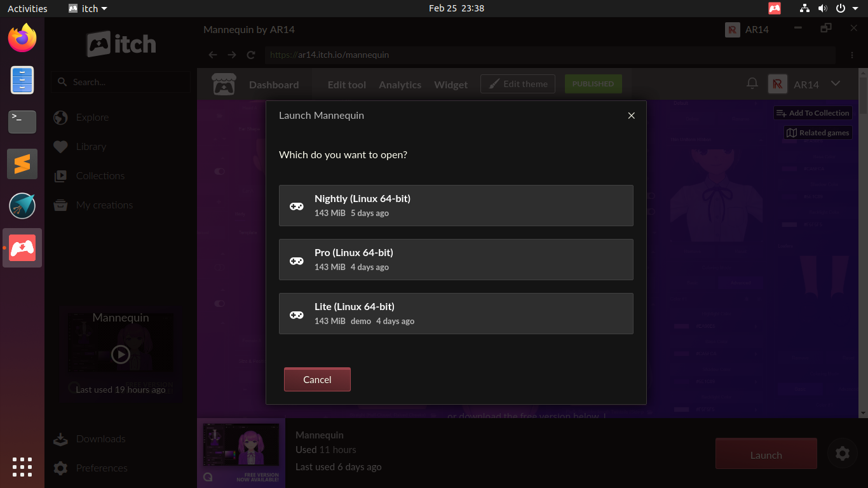Click the clock Feb 25 23:38
Screen dimensions: 868x488
(x=456, y=8)
